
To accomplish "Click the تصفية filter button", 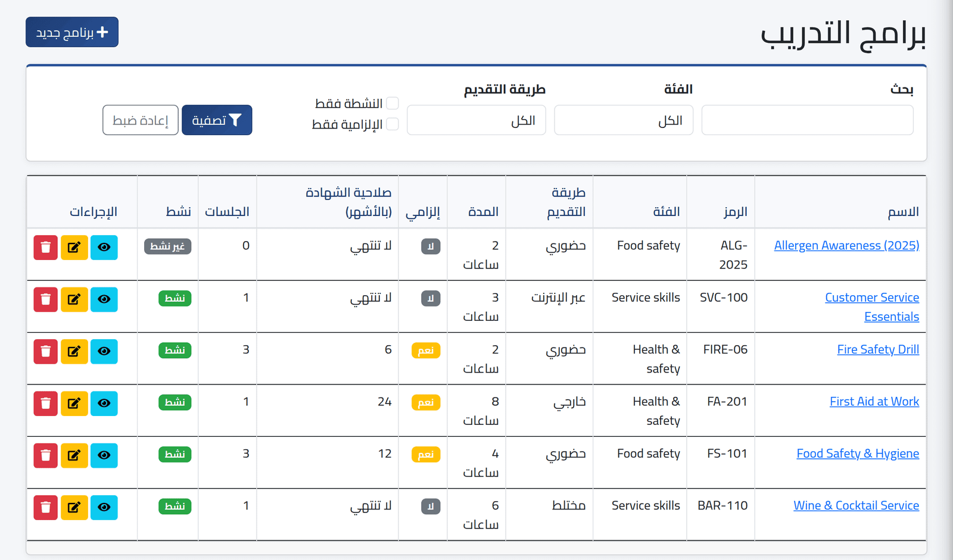I will pos(217,120).
